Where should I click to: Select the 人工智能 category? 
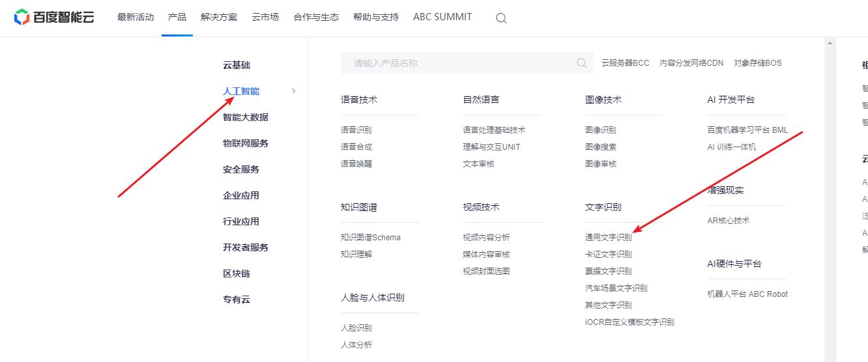coord(241,91)
